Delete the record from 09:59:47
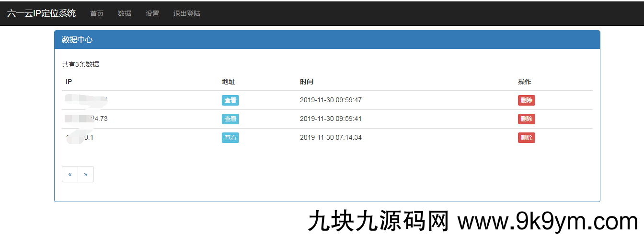 526,100
